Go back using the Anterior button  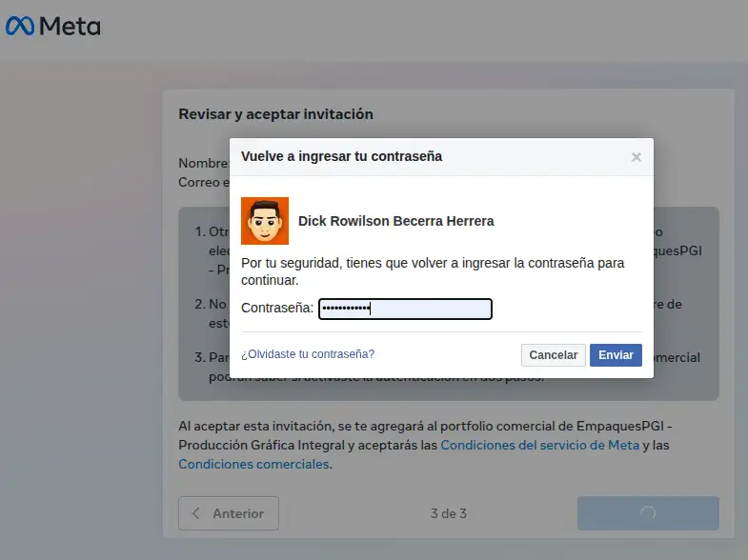tap(229, 513)
